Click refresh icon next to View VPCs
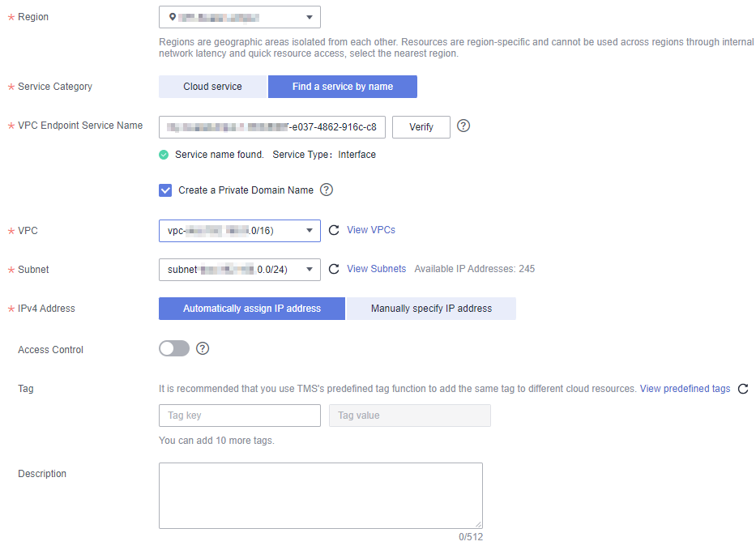This screenshot has width=756, height=550. tap(334, 230)
